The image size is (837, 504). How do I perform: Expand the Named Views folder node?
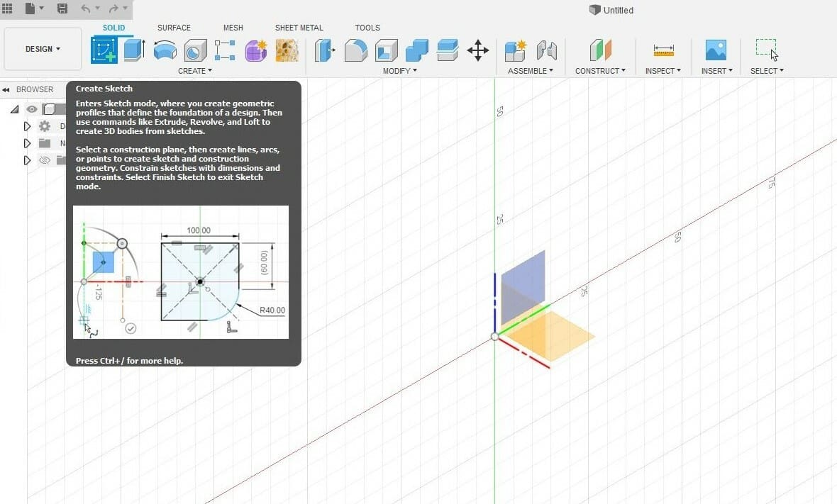pos(27,143)
